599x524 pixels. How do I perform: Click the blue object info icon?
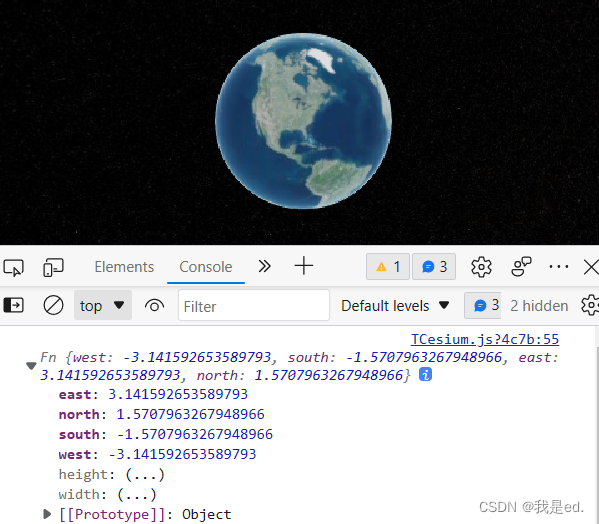point(425,374)
